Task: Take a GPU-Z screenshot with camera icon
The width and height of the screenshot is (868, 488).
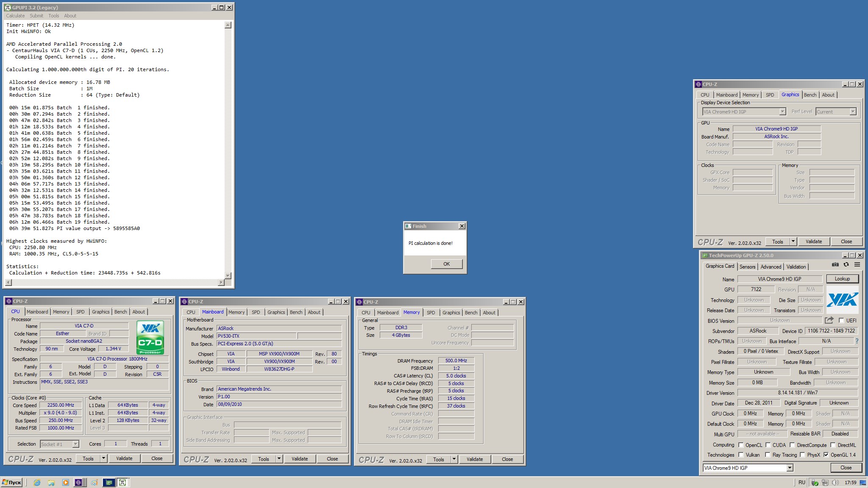Action: 835,264
